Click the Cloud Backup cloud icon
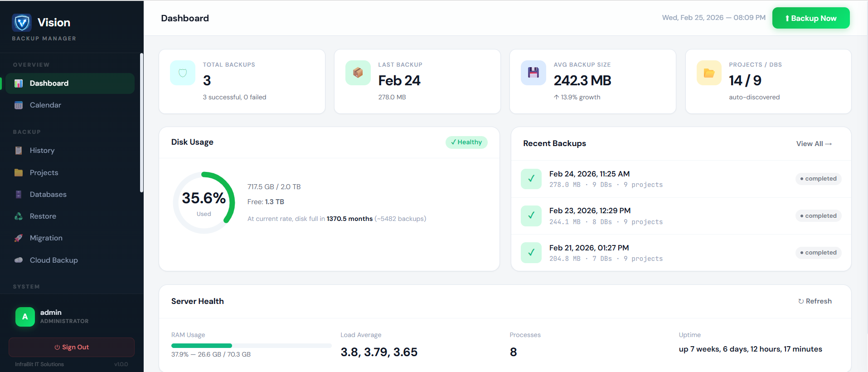 click(19, 260)
